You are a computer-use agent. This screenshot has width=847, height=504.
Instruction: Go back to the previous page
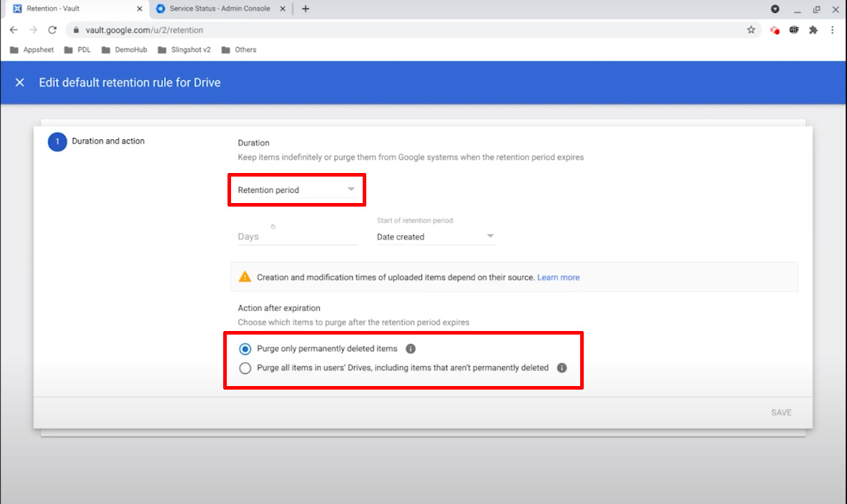[14, 30]
